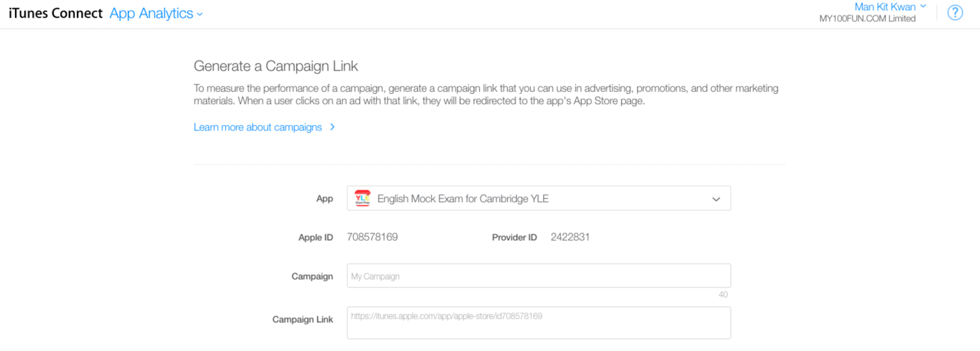Click the Apple ID number 708578169
Image resolution: width=980 pixels, height=351 pixels.
click(x=372, y=237)
